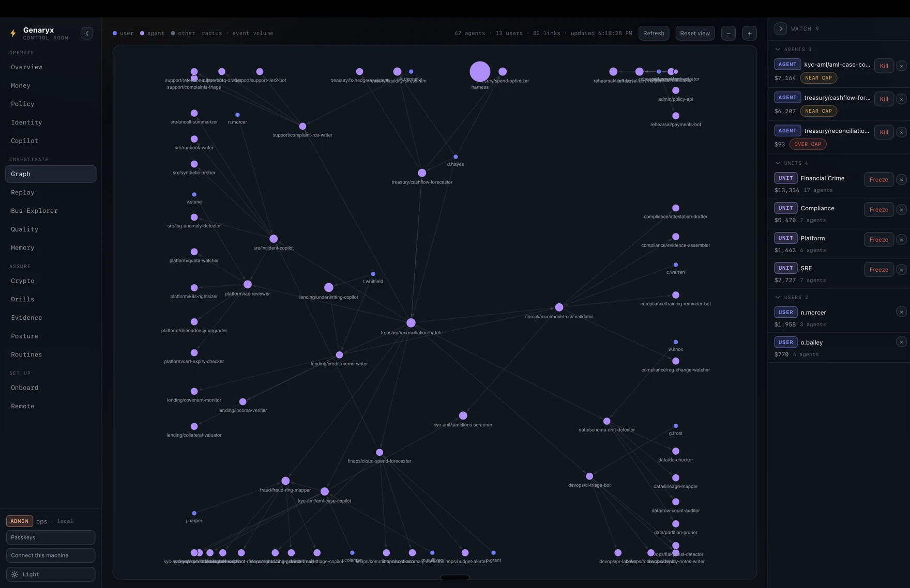Collapse the sidebar with the chevron button
This screenshot has width=910, height=588.
pyautogui.click(x=87, y=33)
